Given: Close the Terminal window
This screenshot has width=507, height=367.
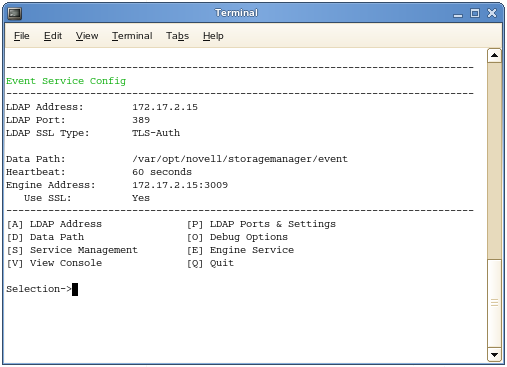Looking at the screenshot, I should pos(492,13).
